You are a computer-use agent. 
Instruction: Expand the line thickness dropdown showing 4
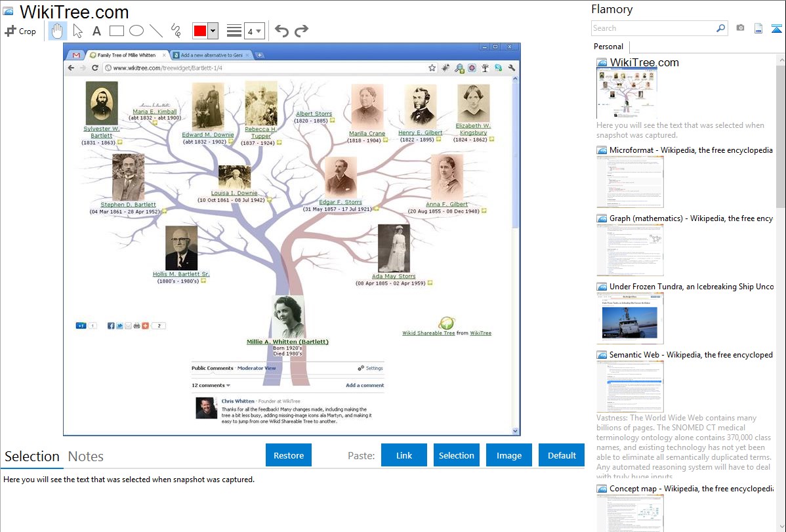254,31
